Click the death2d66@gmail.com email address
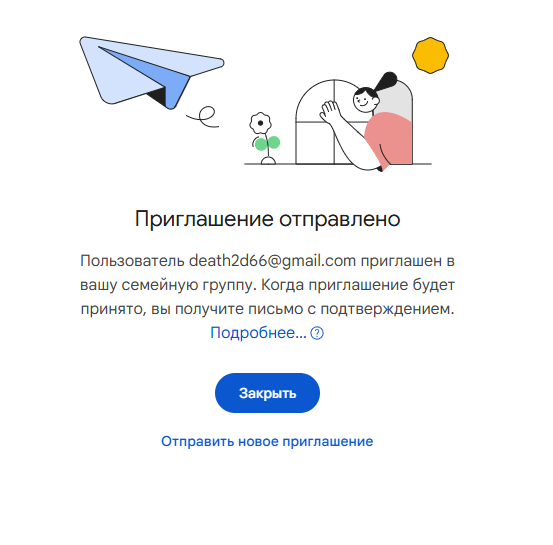 [272, 261]
